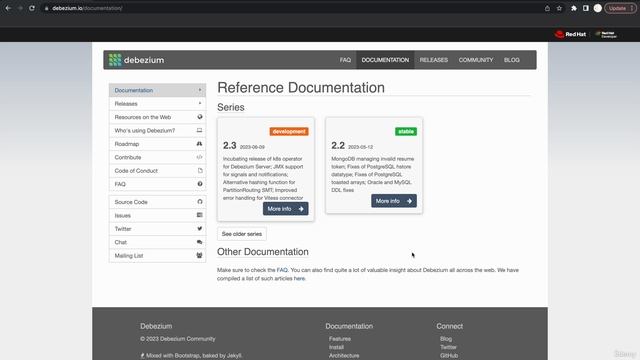
Task: Open the Red Hat logo link
Action: coord(571,34)
